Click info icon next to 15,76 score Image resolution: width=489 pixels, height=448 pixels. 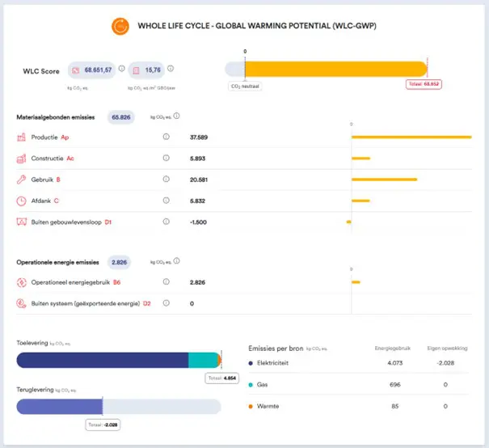[171, 70]
